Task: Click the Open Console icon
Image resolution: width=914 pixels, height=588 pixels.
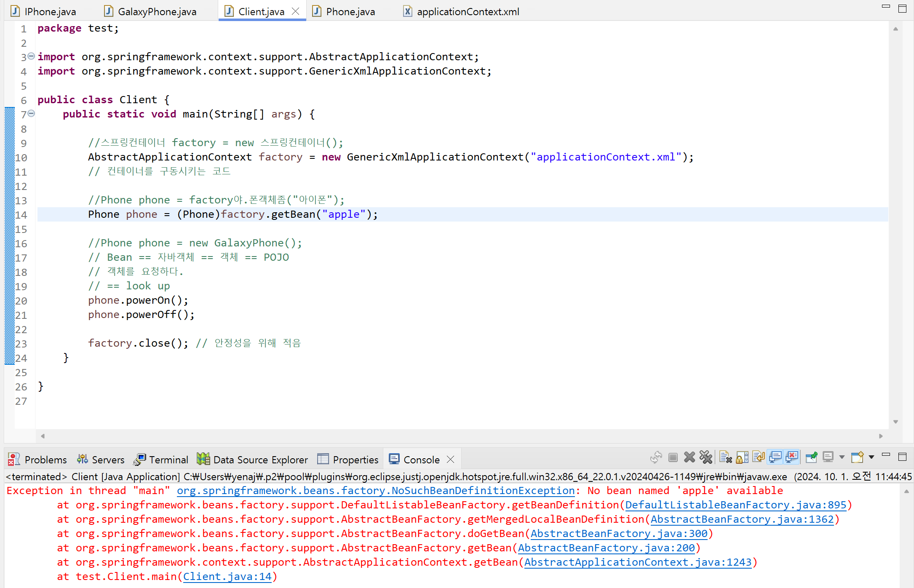Action: pyautogui.click(x=857, y=457)
